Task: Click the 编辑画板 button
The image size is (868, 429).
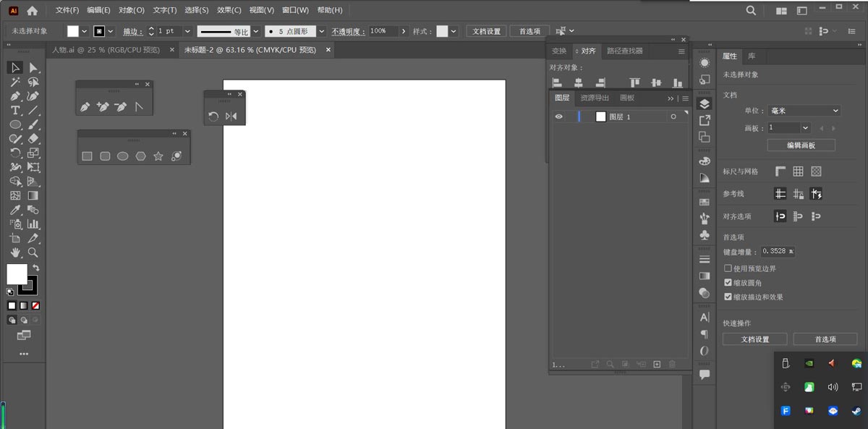Action: [x=801, y=145]
